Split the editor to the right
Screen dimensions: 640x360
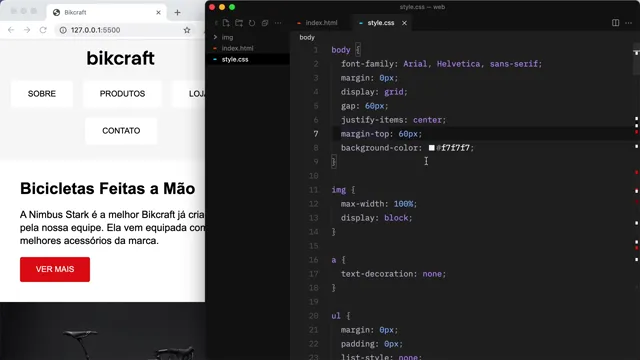pos(616,23)
